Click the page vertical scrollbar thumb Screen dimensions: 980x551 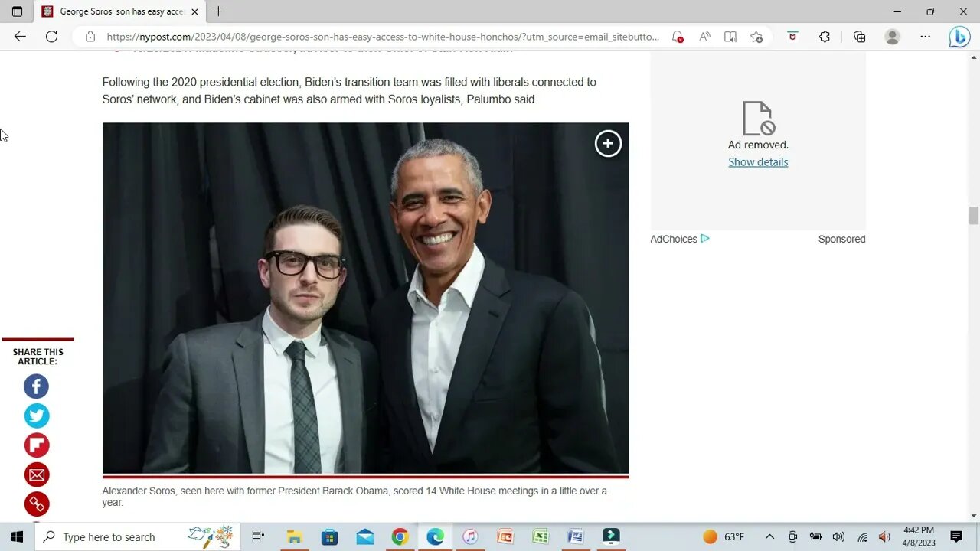[x=973, y=216]
